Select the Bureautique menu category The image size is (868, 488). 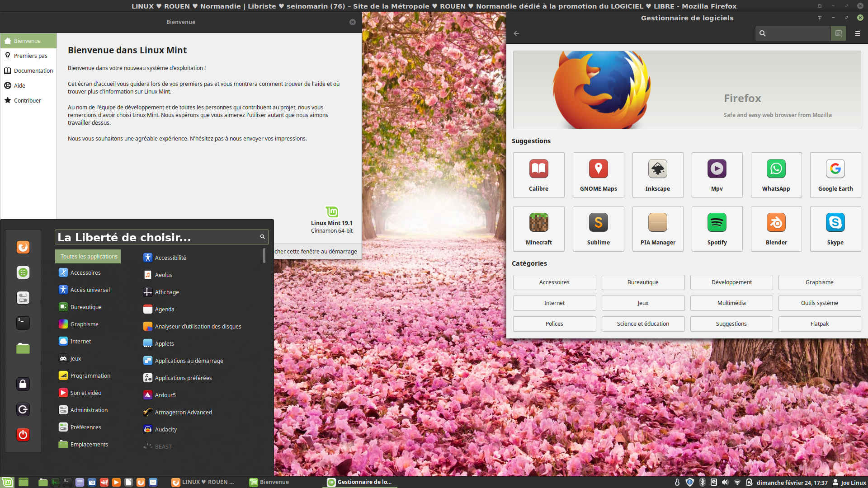pyautogui.click(x=86, y=307)
